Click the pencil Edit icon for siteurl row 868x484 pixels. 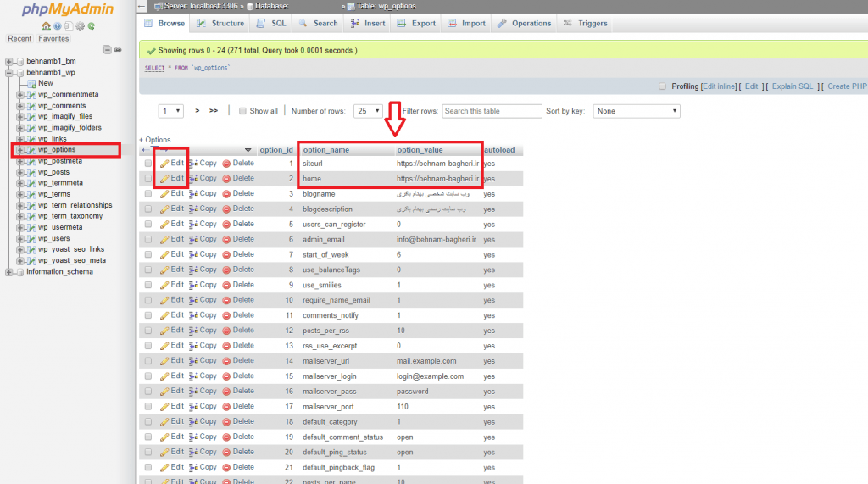click(x=164, y=164)
